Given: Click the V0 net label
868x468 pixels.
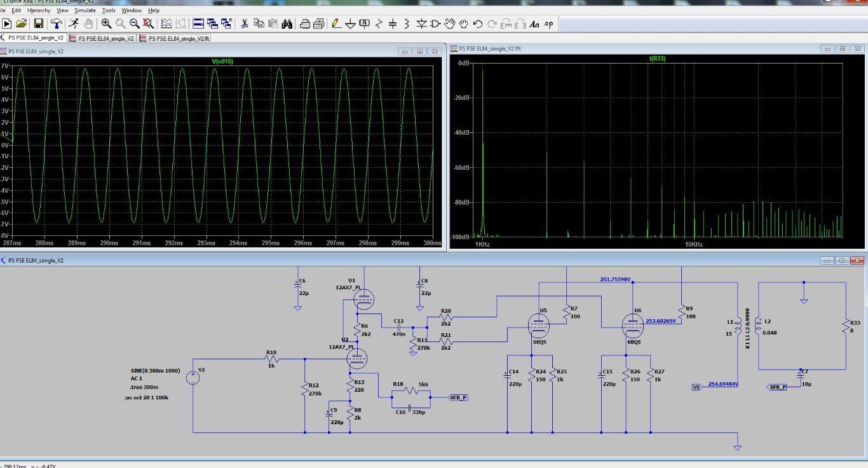Looking at the screenshot, I should click(696, 387).
